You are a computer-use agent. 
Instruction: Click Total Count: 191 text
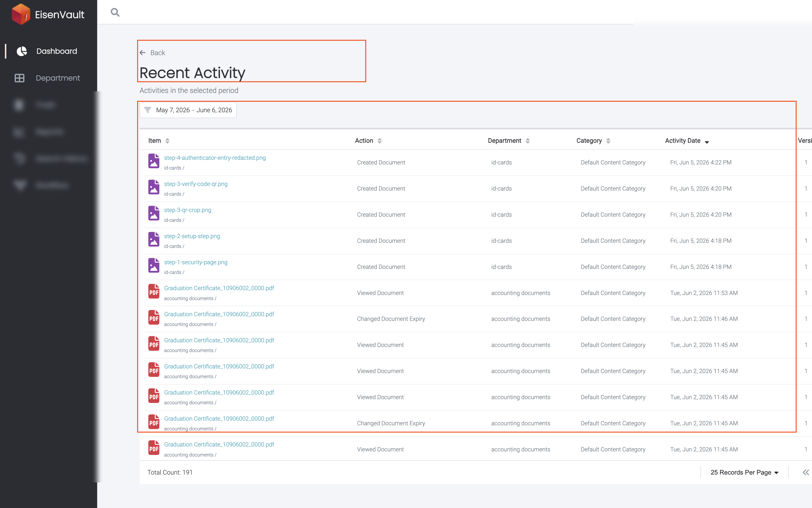170,472
